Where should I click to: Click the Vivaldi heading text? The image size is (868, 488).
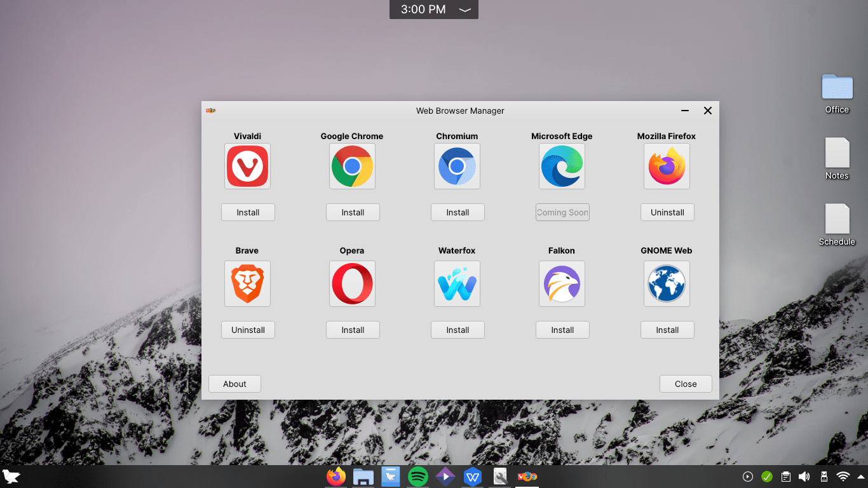[247, 136]
